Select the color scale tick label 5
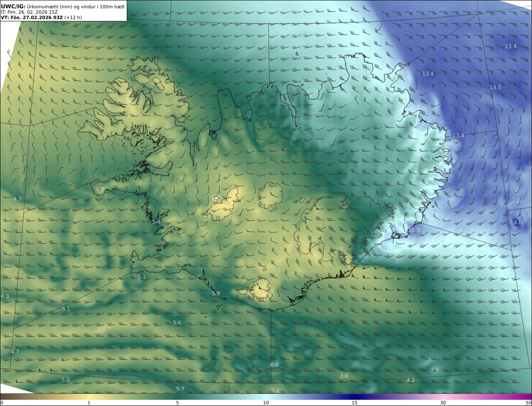This screenshot has height=406, width=532. [177, 403]
